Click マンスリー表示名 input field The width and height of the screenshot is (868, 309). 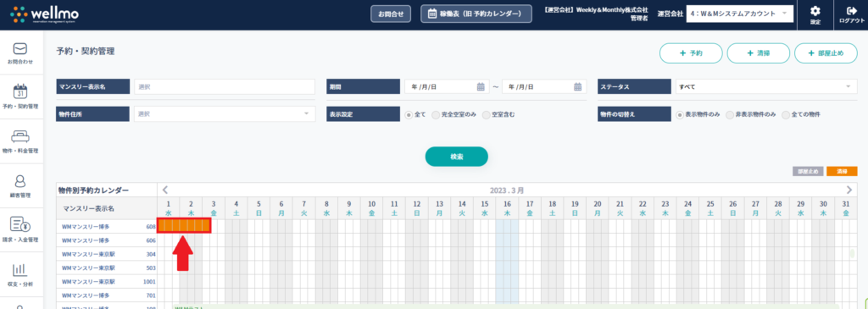tap(224, 87)
